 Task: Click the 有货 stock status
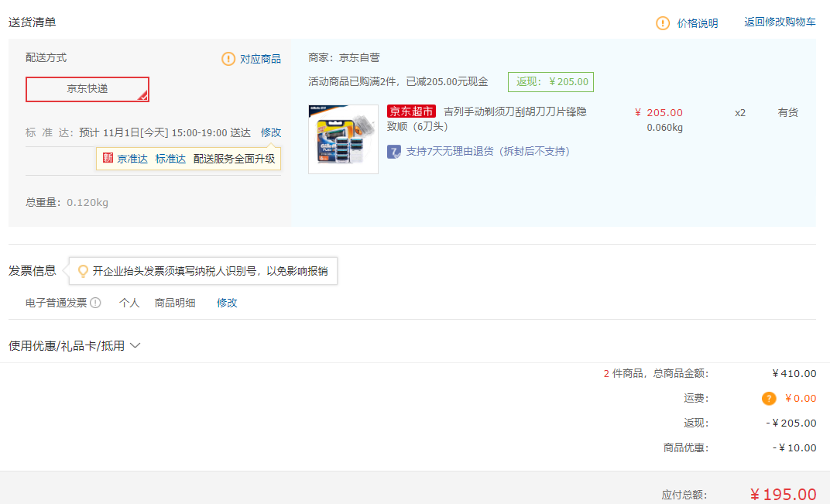tap(787, 112)
